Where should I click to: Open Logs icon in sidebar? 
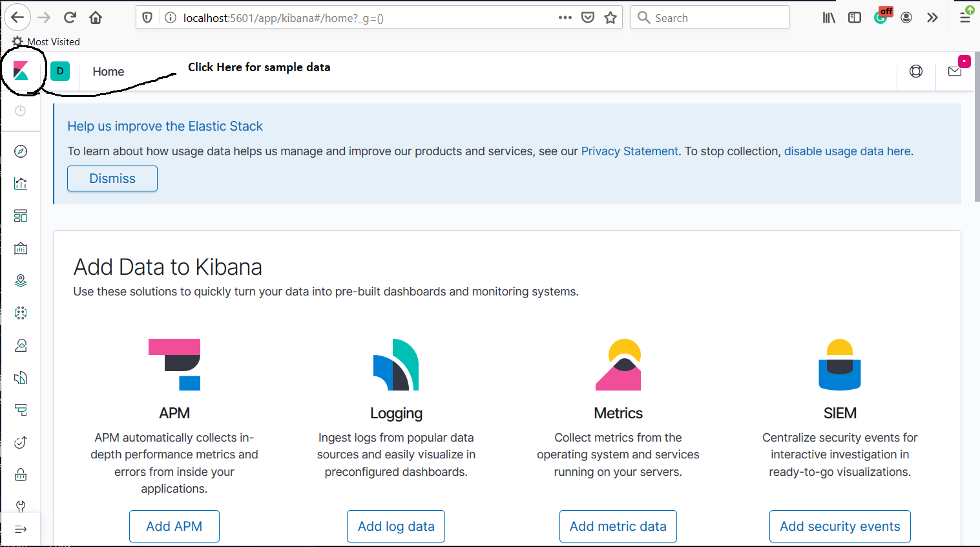21,378
